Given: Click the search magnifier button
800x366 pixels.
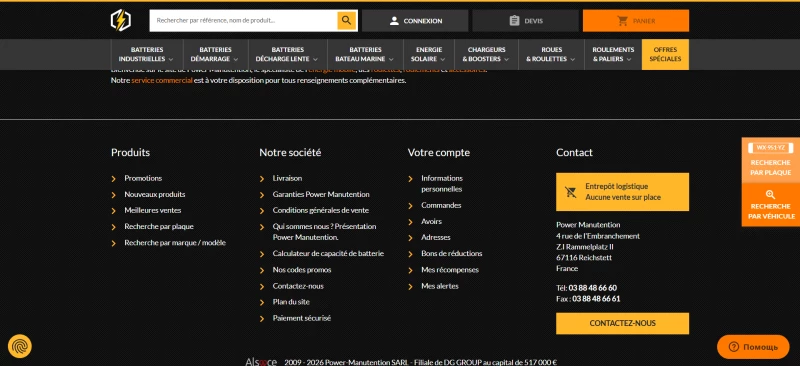Looking at the screenshot, I should tap(346, 20).
